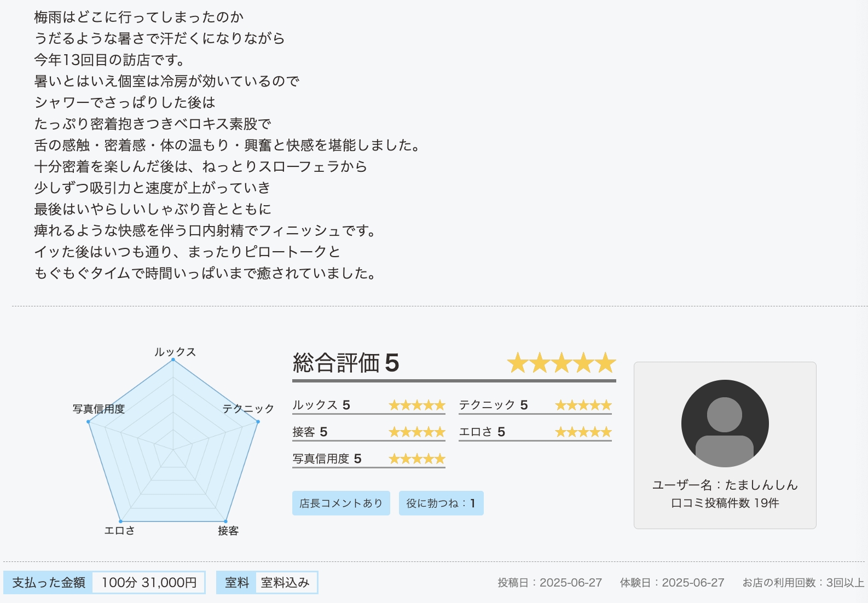Click the ルックス radar chart axis label
This screenshot has width=868, height=603.
pyautogui.click(x=175, y=352)
